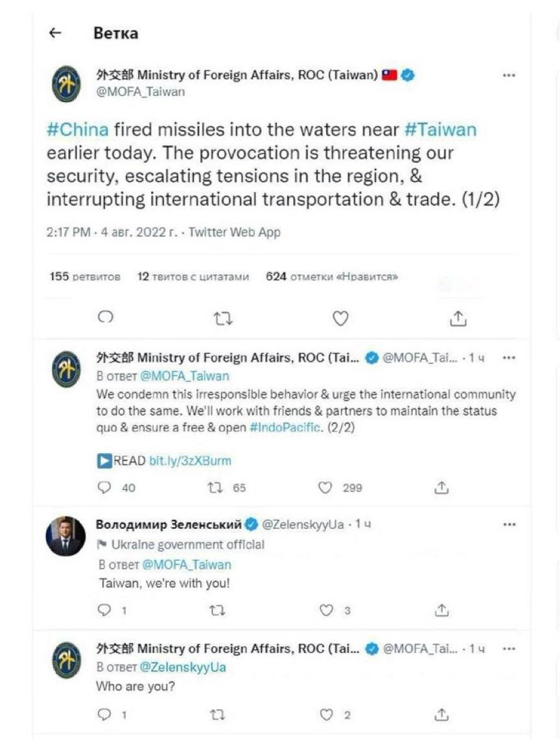Open the bit.ly/3zXBurm link

pos(191,461)
